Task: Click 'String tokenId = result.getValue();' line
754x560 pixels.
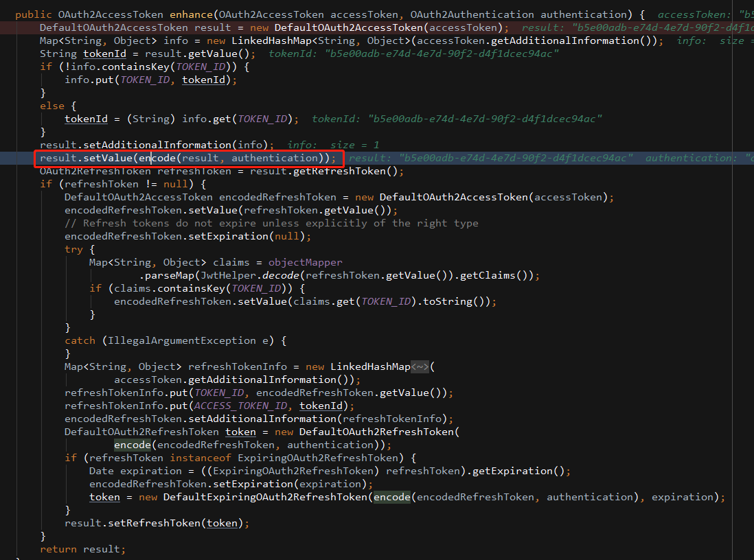Action: click(148, 54)
